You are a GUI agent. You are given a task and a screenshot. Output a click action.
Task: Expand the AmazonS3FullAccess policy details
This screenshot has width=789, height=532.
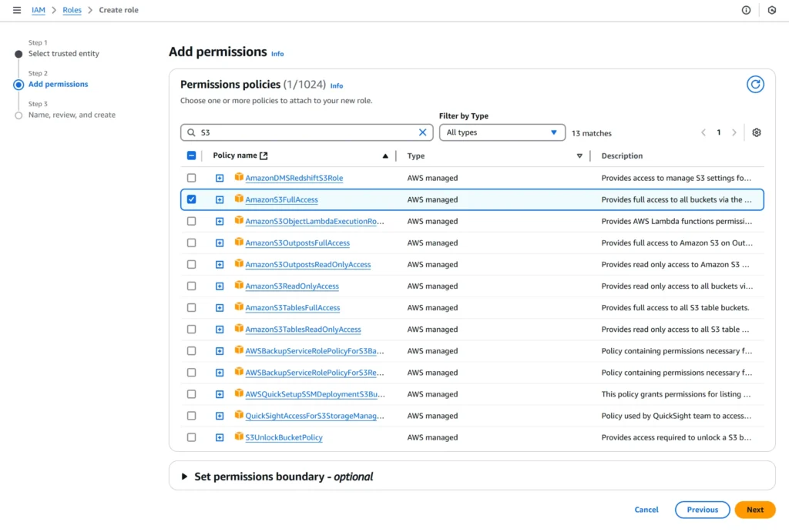[220, 199]
